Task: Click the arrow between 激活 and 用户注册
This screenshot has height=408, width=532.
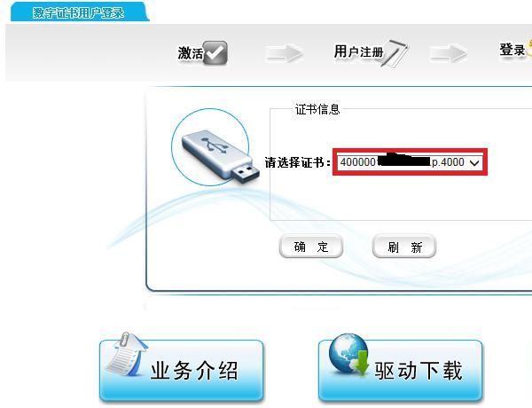Action: point(284,53)
